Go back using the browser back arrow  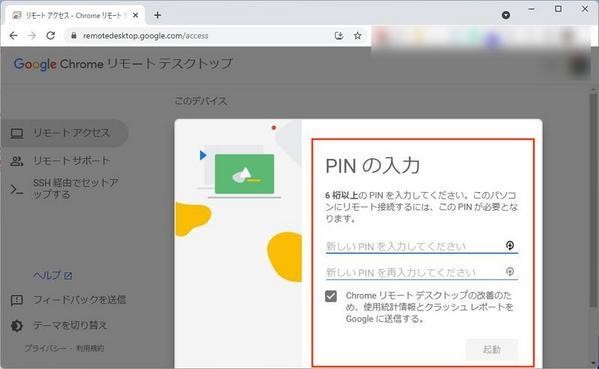13,36
